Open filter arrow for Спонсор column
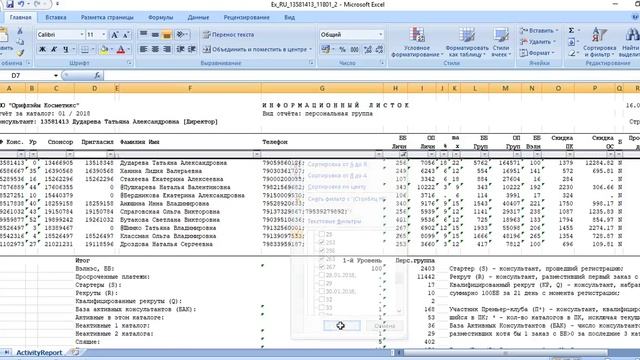 pos(70,154)
